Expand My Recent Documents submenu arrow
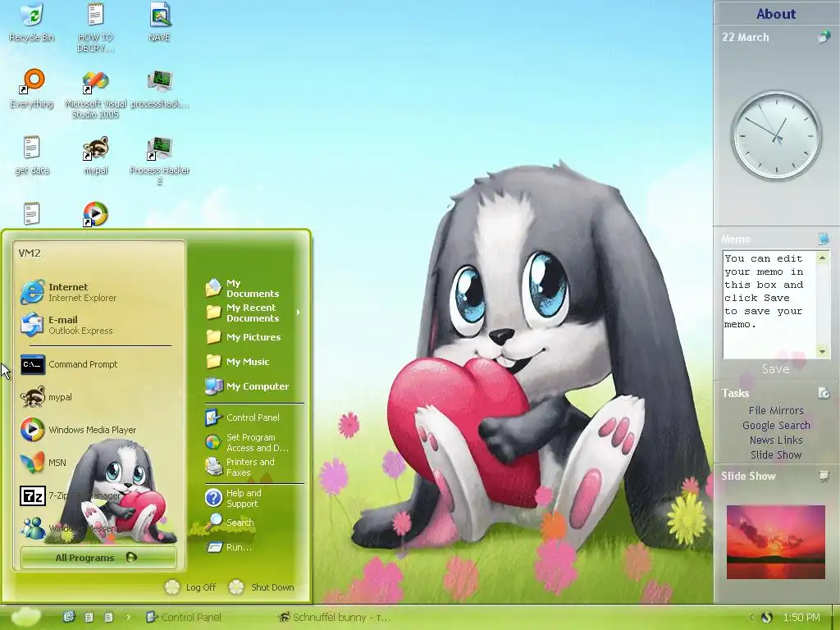Image resolution: width=840 pixels, height=630 pixels. point(299,313)
